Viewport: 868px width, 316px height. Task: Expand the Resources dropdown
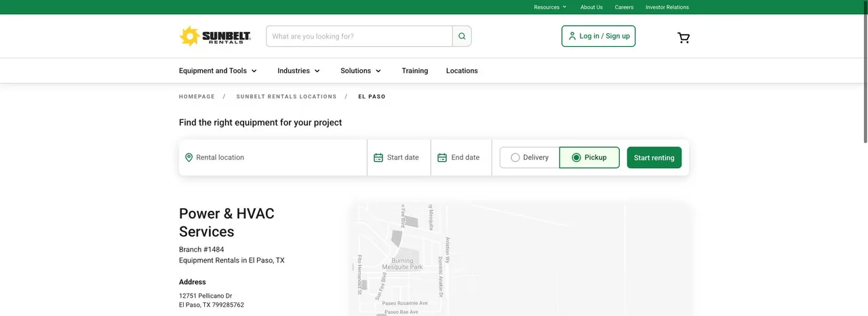[x=550, y=7]
